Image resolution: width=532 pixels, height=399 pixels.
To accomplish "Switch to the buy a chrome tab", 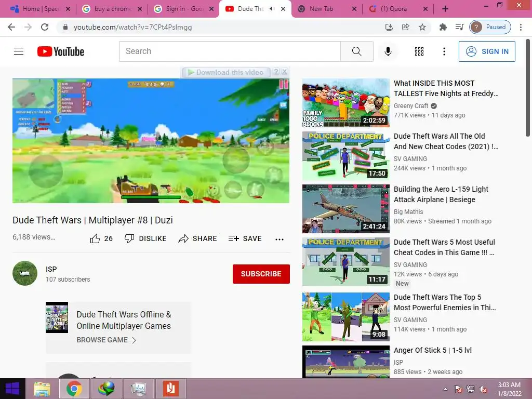I will click(112, 9).
